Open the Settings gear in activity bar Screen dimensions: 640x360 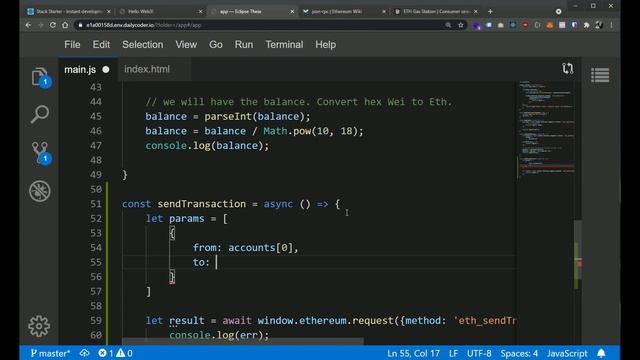point(39,326)
